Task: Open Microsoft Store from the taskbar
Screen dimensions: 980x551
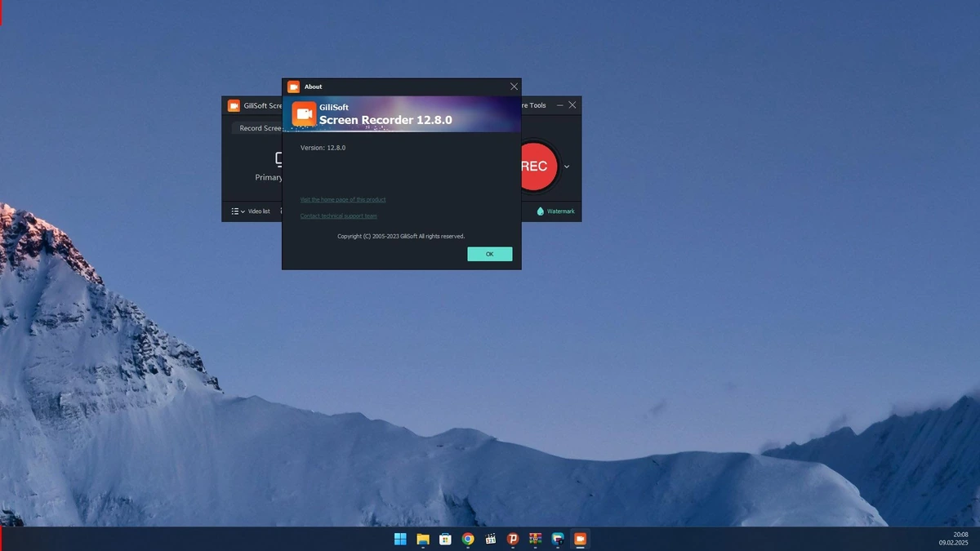Action: click(445, 539)
